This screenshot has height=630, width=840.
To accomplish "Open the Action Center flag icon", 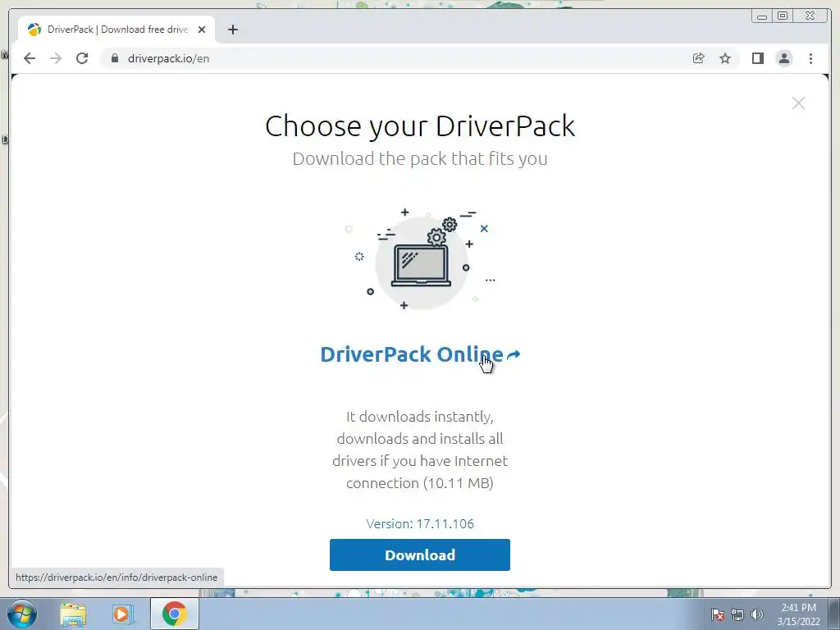I will point(718,614).
